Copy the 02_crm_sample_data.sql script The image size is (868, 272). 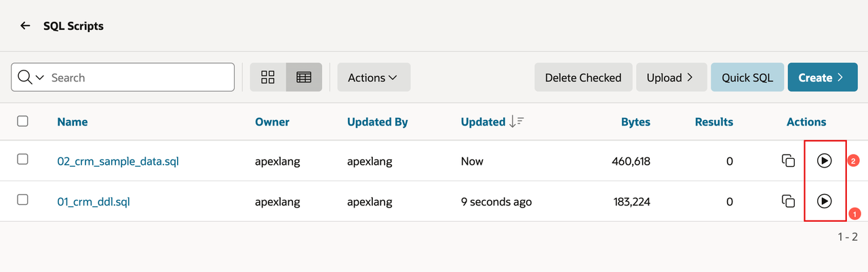pyautogui.click(x=788, y=161)
